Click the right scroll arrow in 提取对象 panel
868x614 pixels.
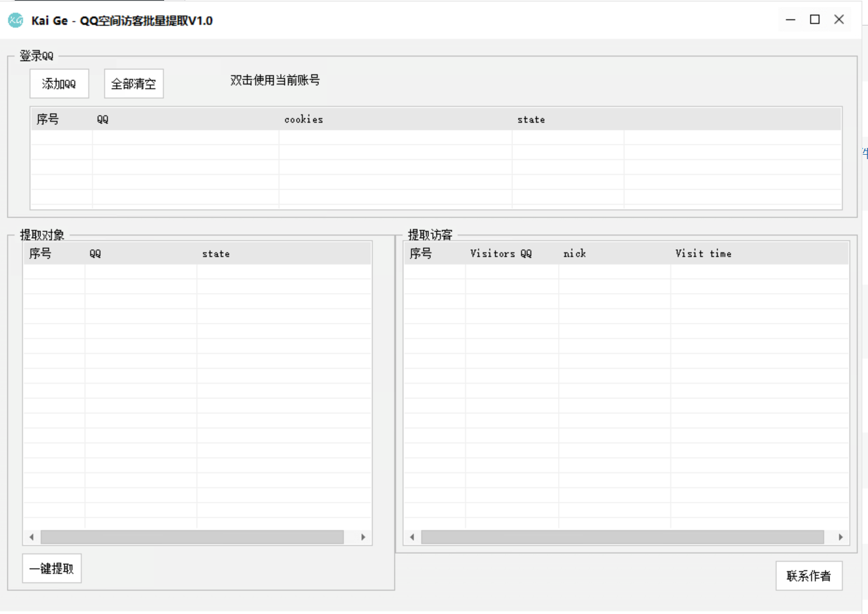pos(364,537)
